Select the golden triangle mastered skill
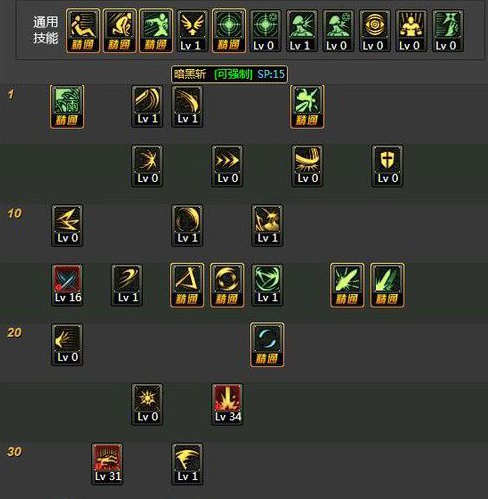488x499 pixels. 187,285
